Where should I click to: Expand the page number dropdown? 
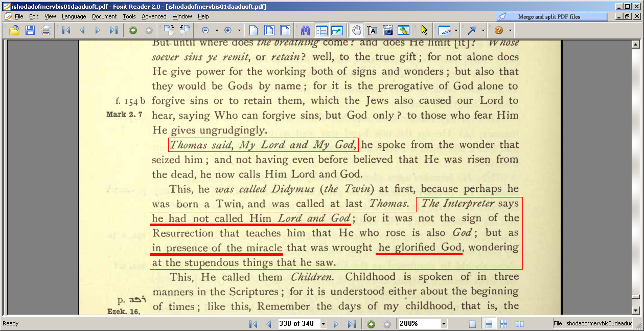(x=323, y=324)
